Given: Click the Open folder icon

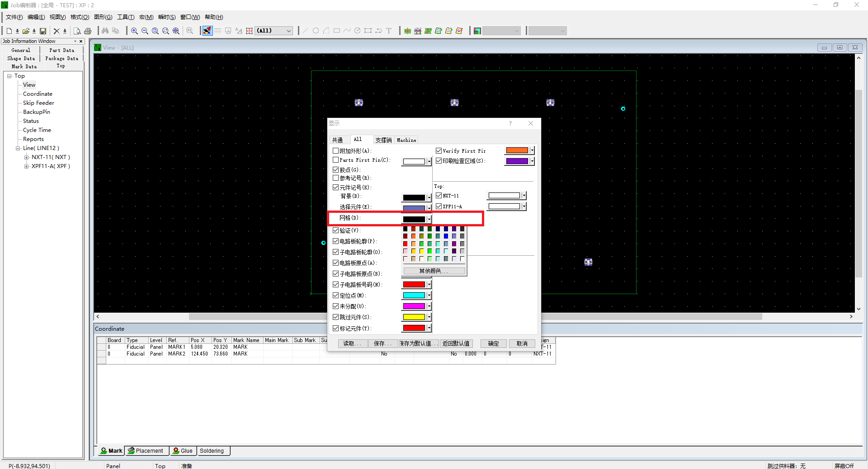Looking at the screenshot, I should point(26,31).
